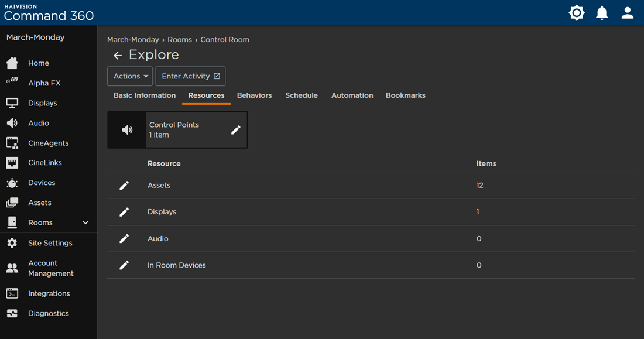Click the Displays resource name in table
644x339 pixels.
coord(162,212)
